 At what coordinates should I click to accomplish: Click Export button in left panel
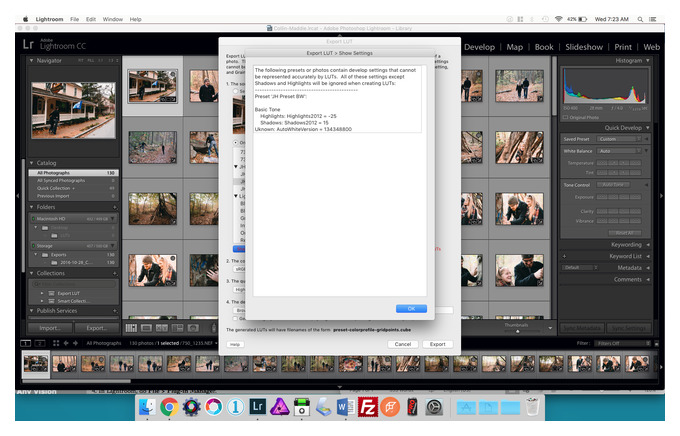point(96,328)
